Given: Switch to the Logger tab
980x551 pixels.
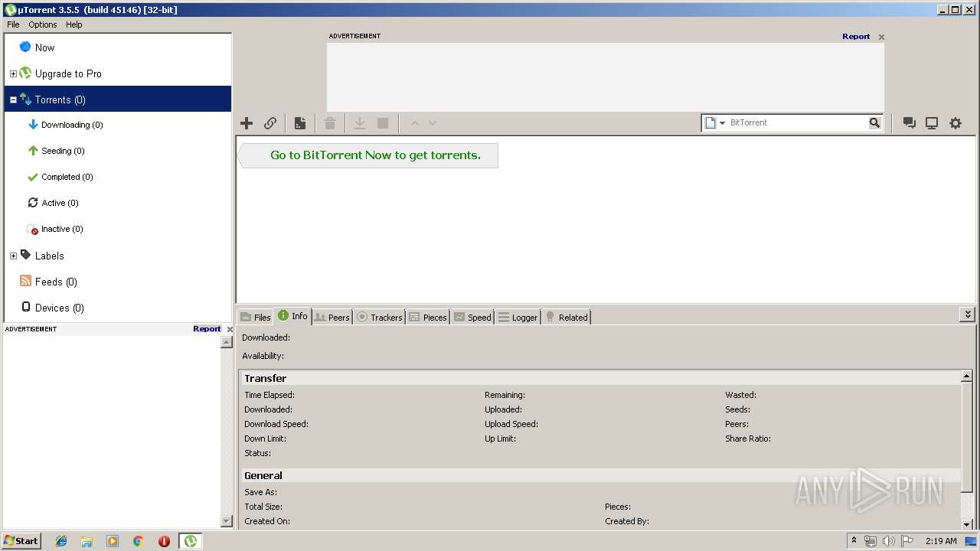Looking at the screenshot, I should tap(518, 317).
